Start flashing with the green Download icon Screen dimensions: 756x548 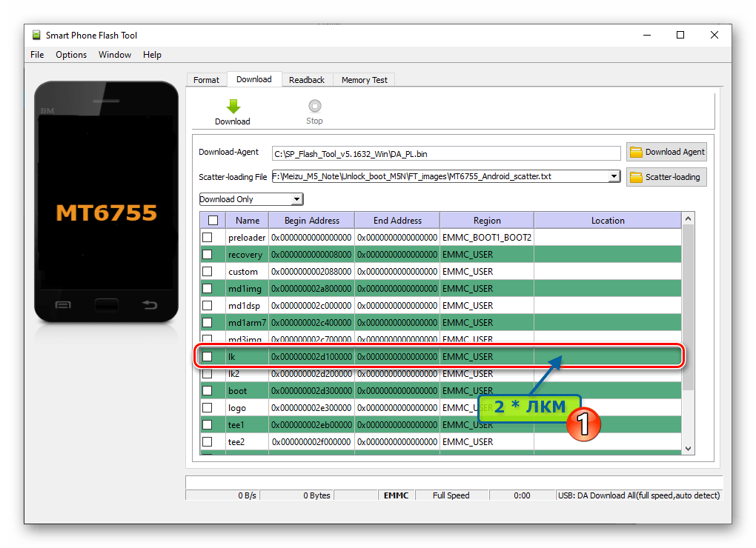pyautogui.click(x=232, y=106)
